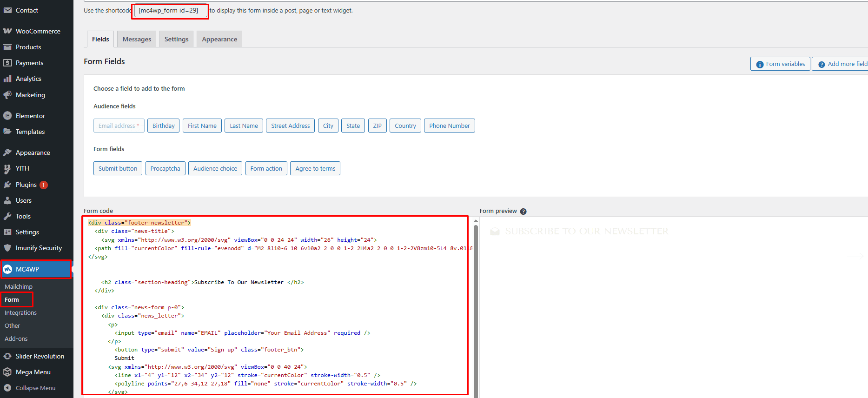
Task: Add the Country field
Action: [x=405, y=126]
